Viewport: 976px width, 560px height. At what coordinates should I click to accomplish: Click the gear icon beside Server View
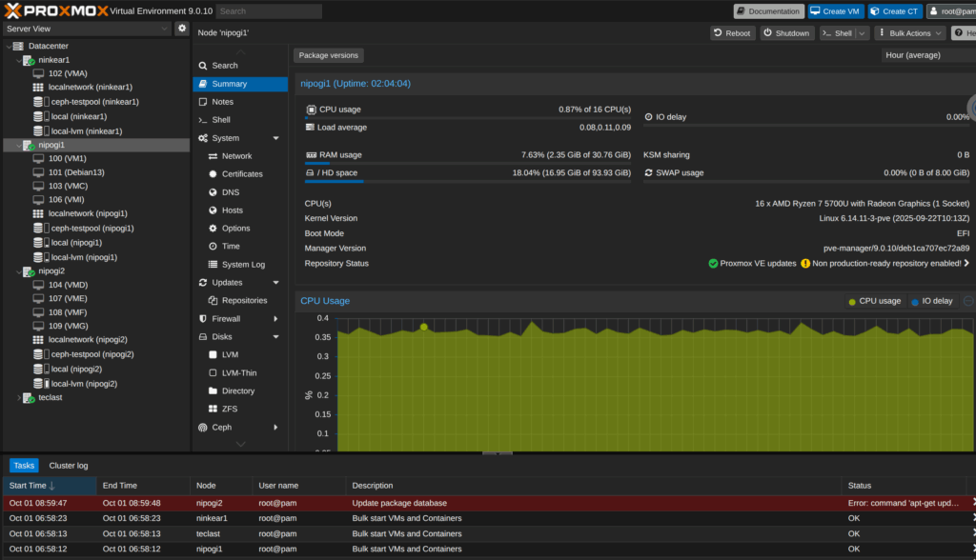click(182, 29)
